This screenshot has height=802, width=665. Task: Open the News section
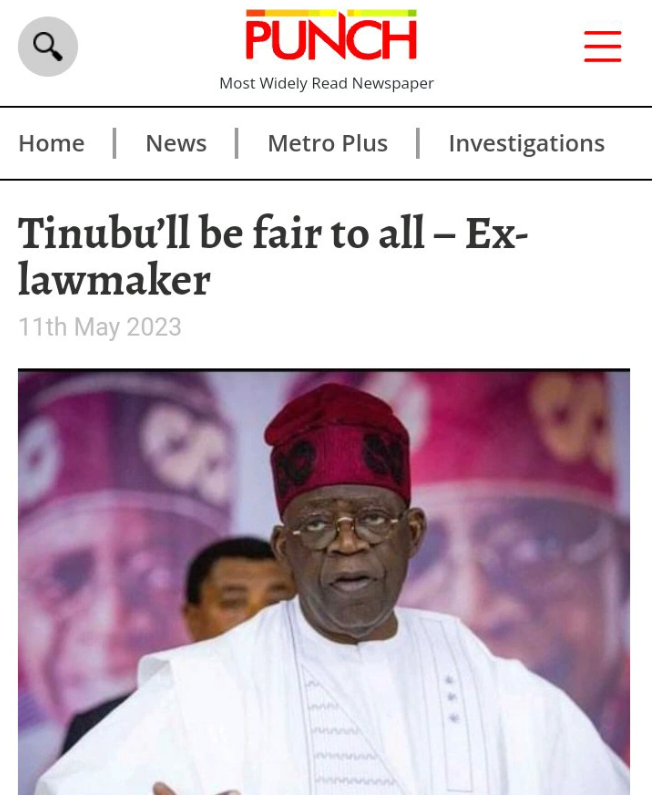click(176, 143)
